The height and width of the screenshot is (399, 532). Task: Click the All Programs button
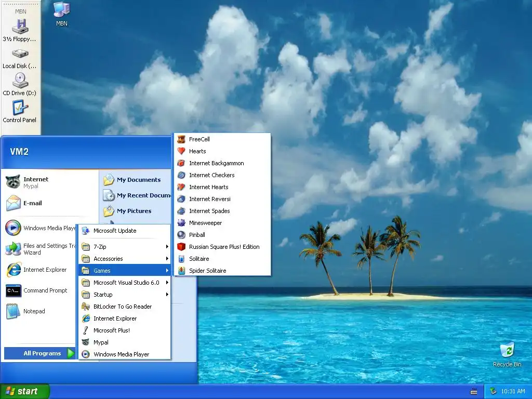tap(39, 353)
